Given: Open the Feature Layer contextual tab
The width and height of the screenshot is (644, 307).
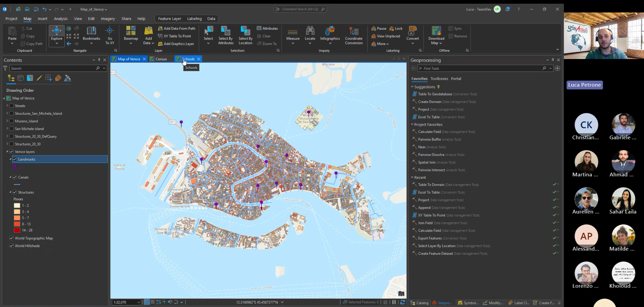Looking at the screenshot, I should click(x=169, y=19).
